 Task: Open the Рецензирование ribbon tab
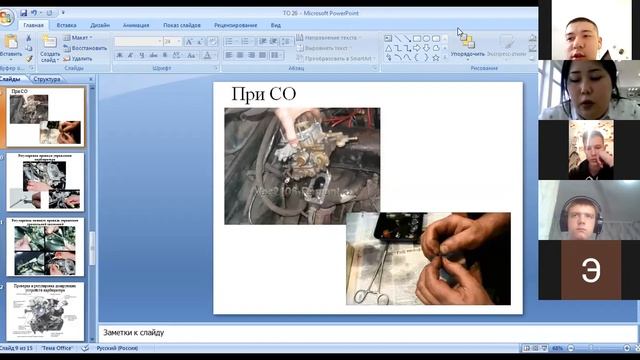[x=236, y=25]
